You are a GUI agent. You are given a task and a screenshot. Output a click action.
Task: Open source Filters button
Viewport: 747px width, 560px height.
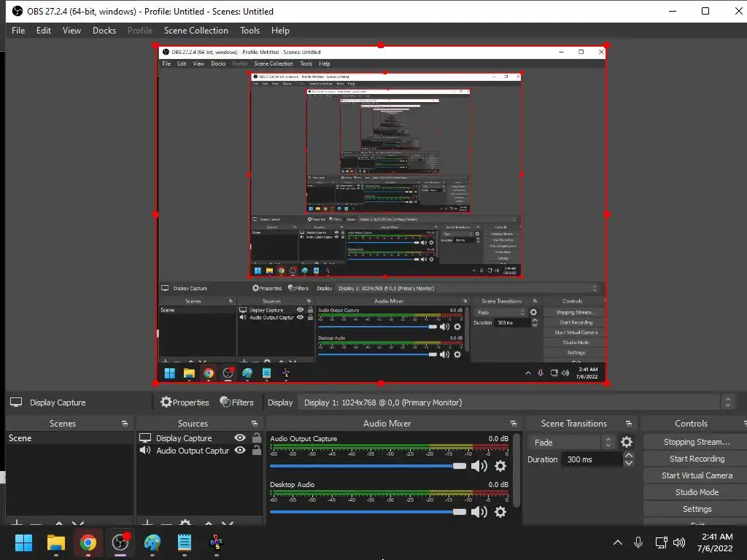237,402
